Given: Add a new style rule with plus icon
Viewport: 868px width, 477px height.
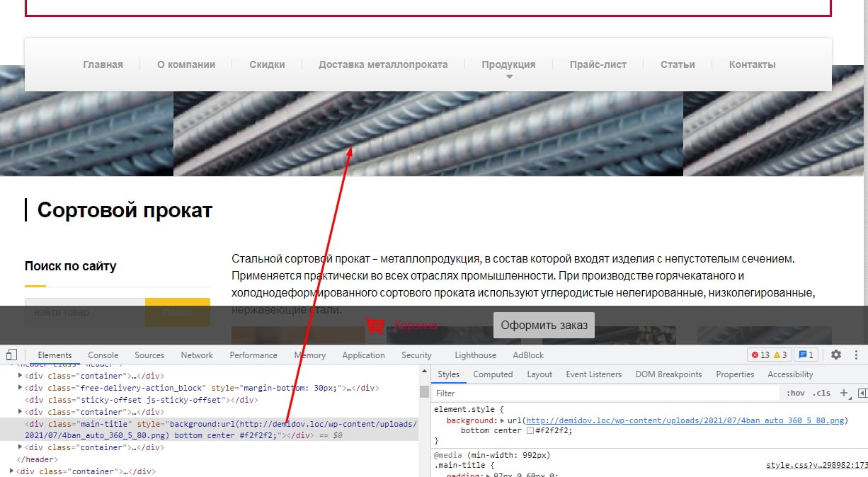Looking at the screenshot, I should (843, 393).
